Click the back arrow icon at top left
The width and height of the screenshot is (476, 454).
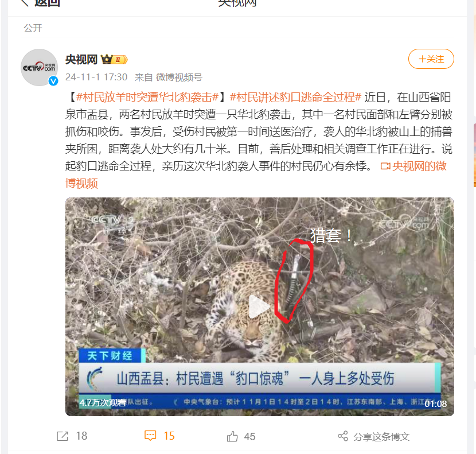pyautogui.click(x=24, y=2)
